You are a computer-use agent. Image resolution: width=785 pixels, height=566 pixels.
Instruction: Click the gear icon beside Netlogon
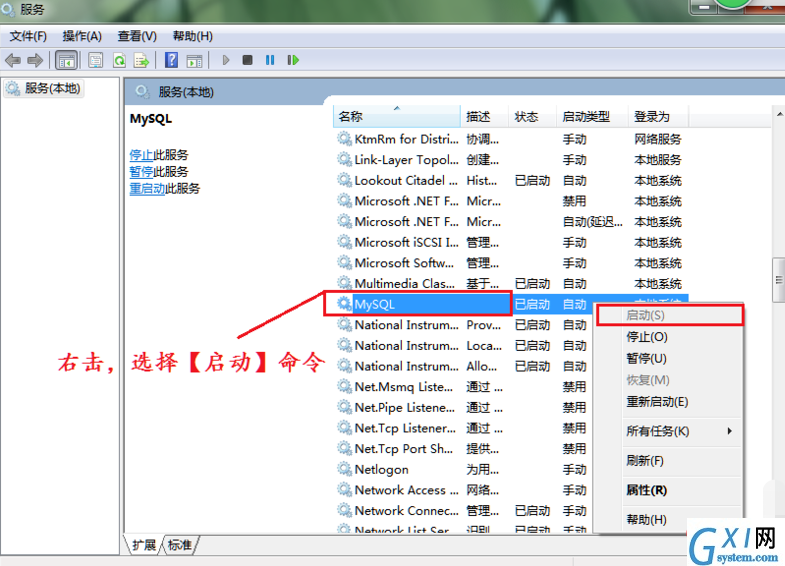point(344,469)
